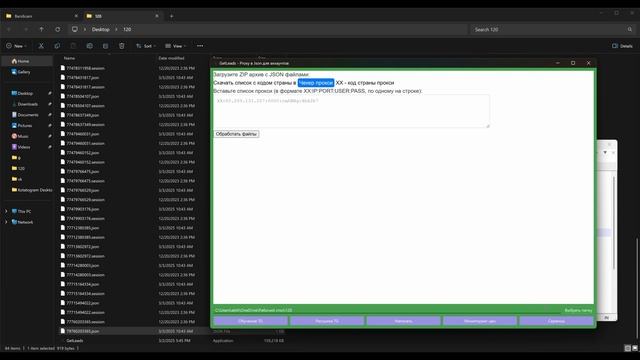Minimize the GetLeads window
Image resolution: width=640 pixels, height=360 pixels.
558,63
